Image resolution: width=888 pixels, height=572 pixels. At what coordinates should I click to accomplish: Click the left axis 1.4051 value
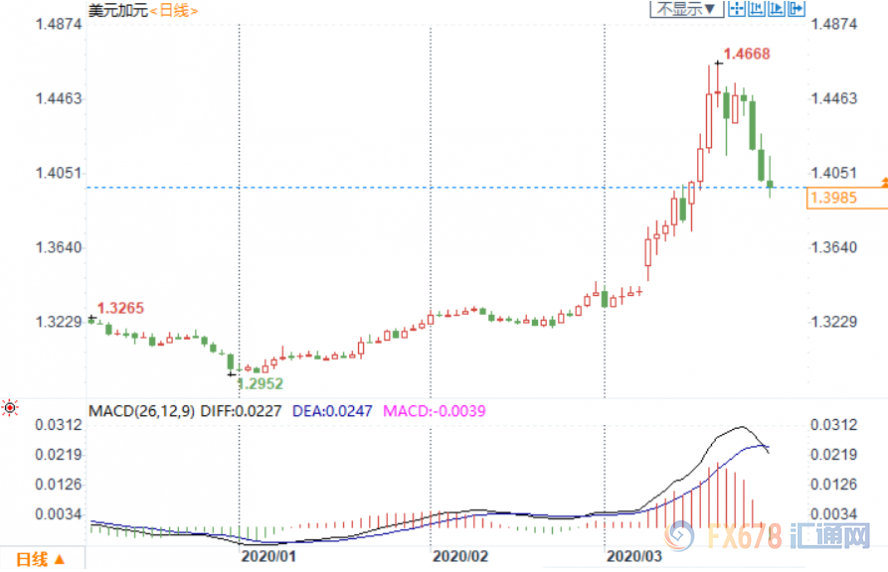(x=58, y=173)
